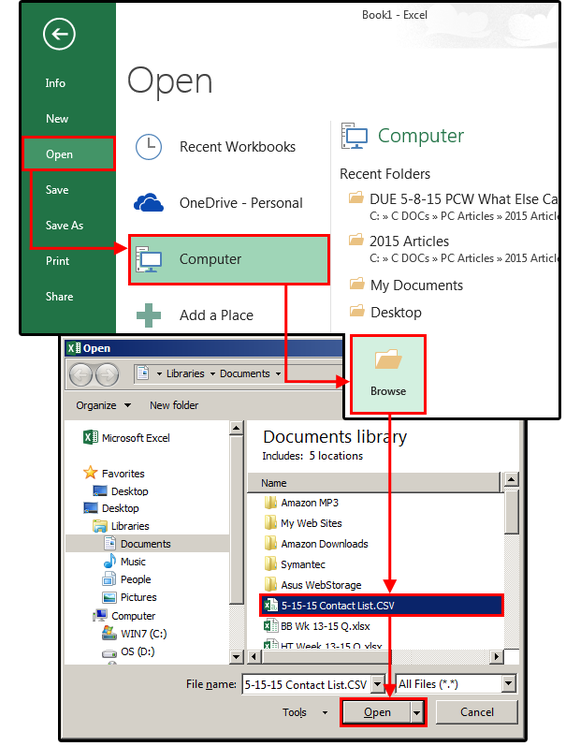The image size is (580, 746).
Task: Open the Print backstage menu item
Action: pos(58,261)
